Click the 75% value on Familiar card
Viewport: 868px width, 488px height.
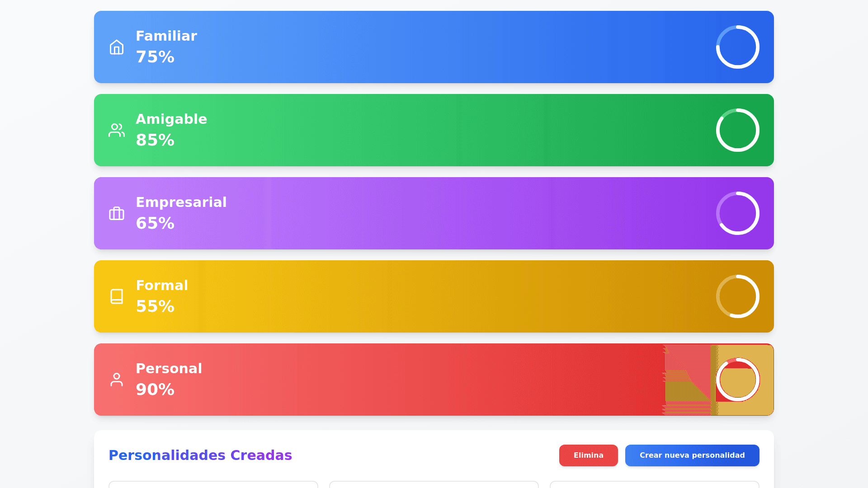click(155, 57)
